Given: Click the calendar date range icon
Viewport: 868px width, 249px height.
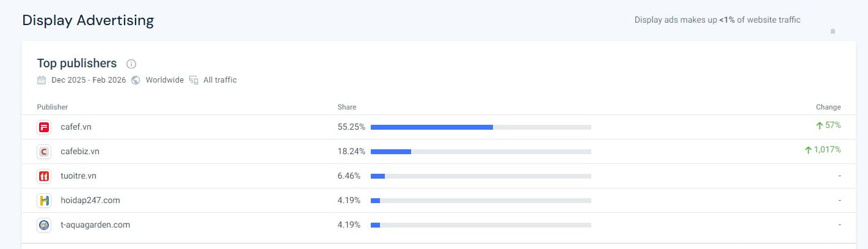Looking at the screenshot, I should tap(42, 80).
